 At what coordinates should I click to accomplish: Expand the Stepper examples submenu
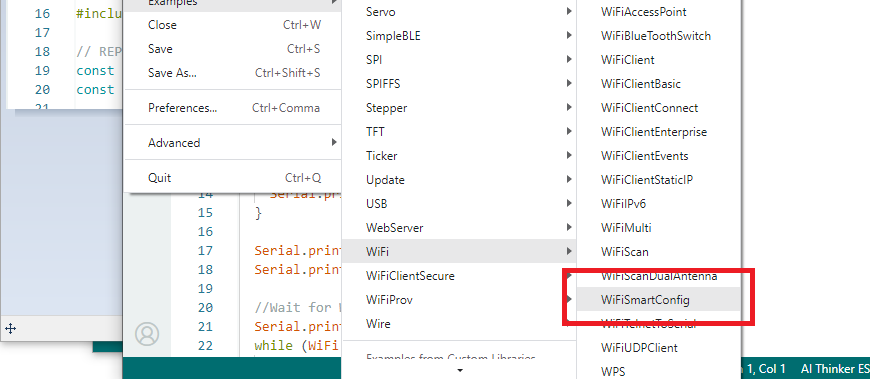[459, 108]
